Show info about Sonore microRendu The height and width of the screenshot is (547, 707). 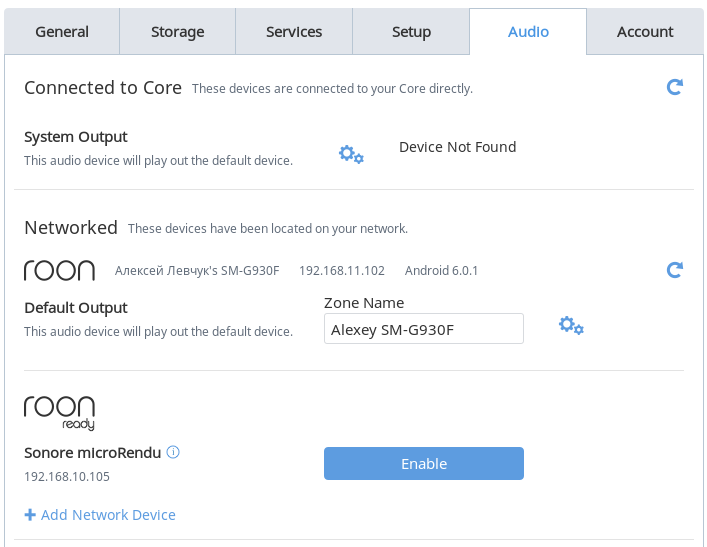(173, 452)
